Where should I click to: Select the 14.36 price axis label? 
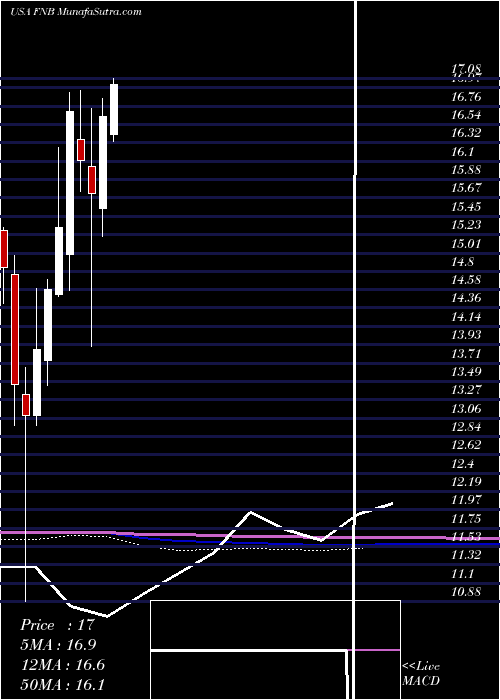tap(466, 298)
